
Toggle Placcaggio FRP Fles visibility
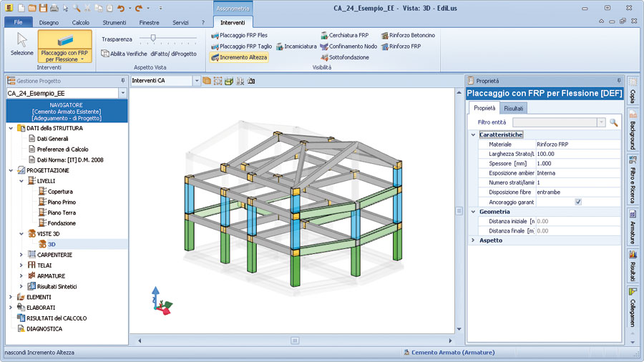pyautogui.click(x=239, y=35)
